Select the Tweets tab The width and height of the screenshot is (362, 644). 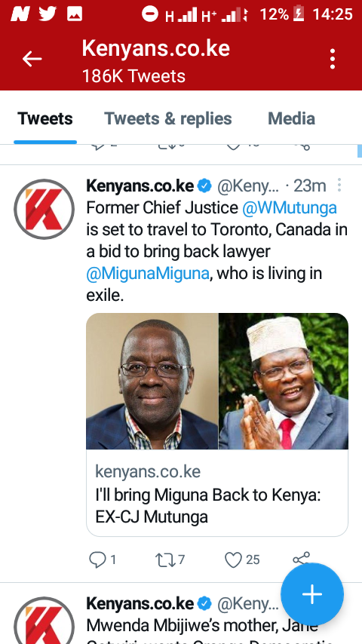(45, 118)
